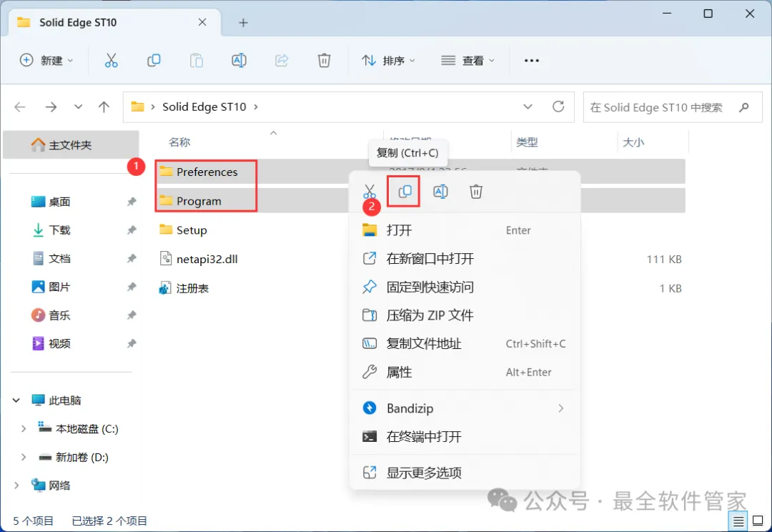Screen dimensions: 772x532
Task: Click the toolbar Copy icon
Action: coord(154,61)
